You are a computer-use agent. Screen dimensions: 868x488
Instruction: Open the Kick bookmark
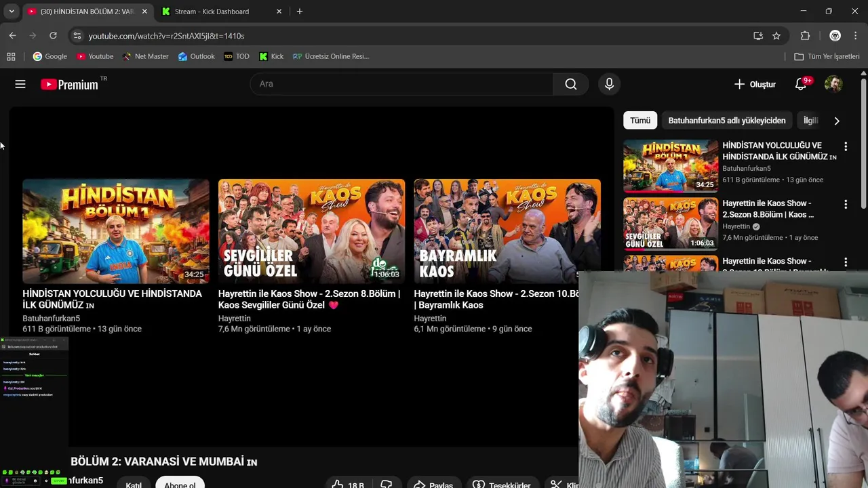[271, 56]
